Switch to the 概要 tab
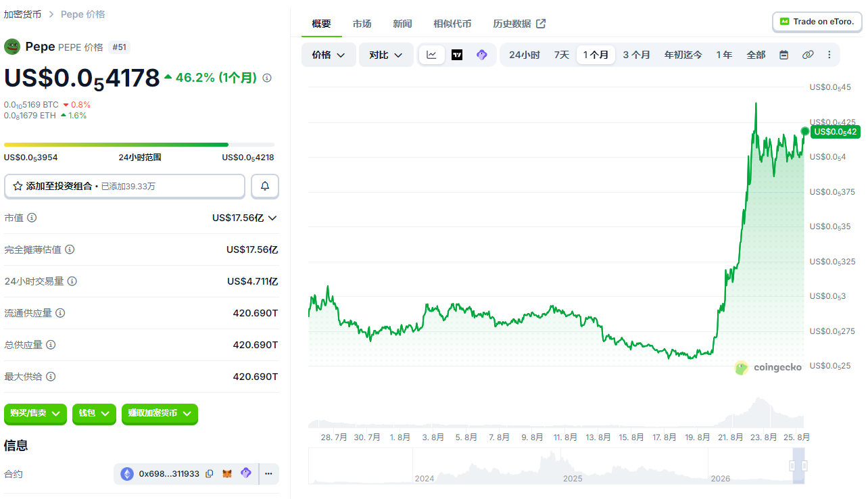868x499 pixels. 322,24
